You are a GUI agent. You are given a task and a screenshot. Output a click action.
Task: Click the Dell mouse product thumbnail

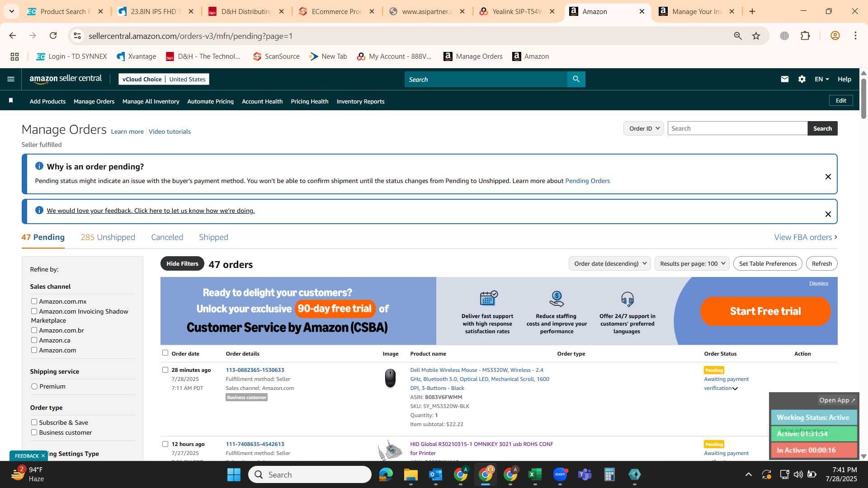click(390, 378)
